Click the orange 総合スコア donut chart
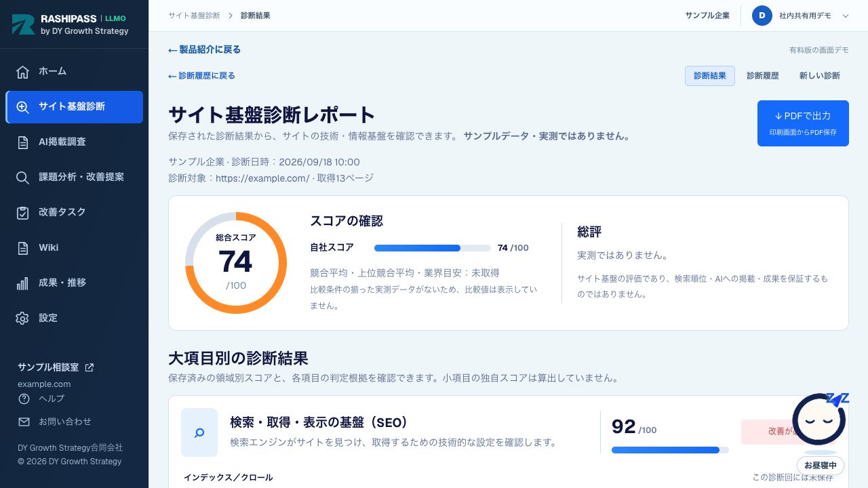Screen dimensions: 868x488 [236, 263]
